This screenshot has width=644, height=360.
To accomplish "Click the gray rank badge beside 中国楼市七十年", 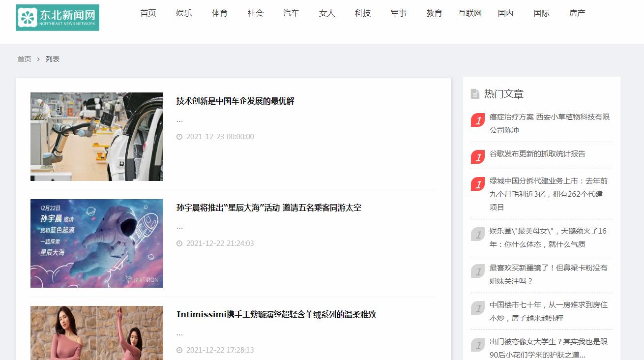I will pyautogui.click(x=478, y=308).
